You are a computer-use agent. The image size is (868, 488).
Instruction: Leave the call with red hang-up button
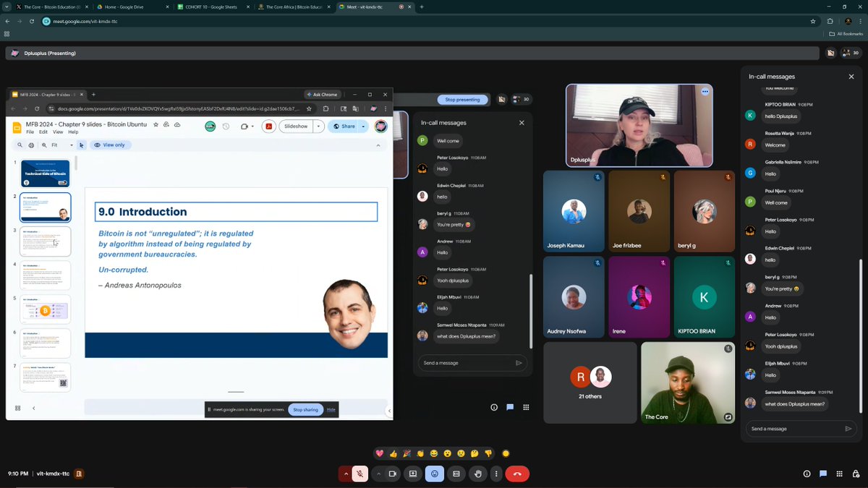[517, 474]
